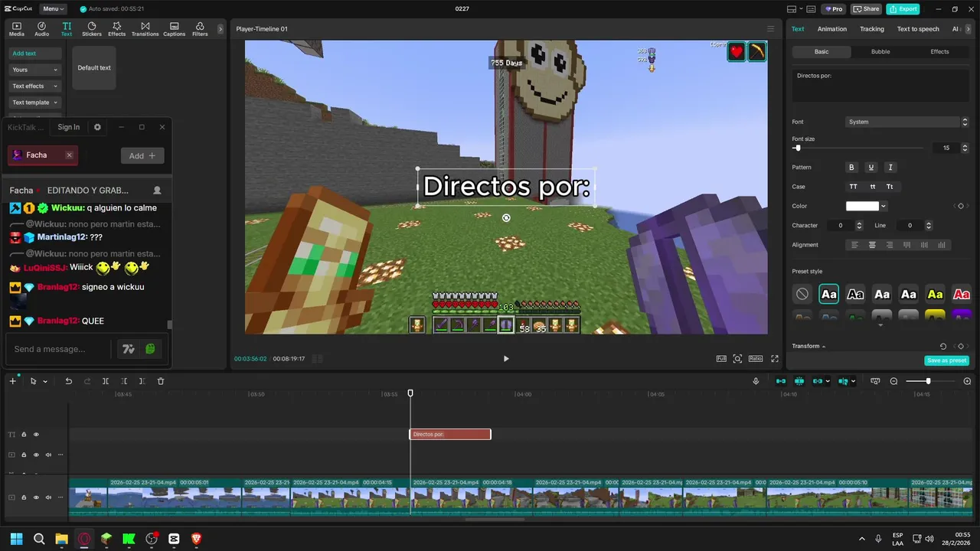
Task: Open the Stickers panel icon
Action: (x=92, y=29)
